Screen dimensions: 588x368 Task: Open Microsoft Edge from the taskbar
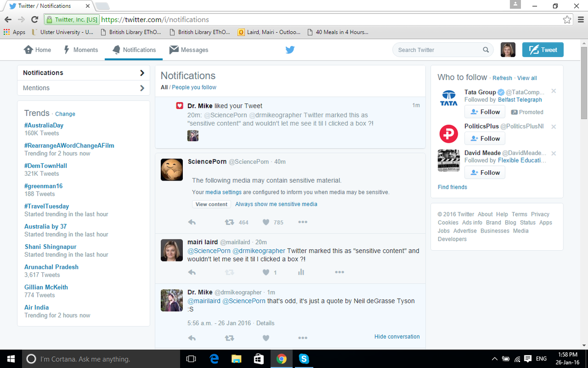tap(214, 359)
